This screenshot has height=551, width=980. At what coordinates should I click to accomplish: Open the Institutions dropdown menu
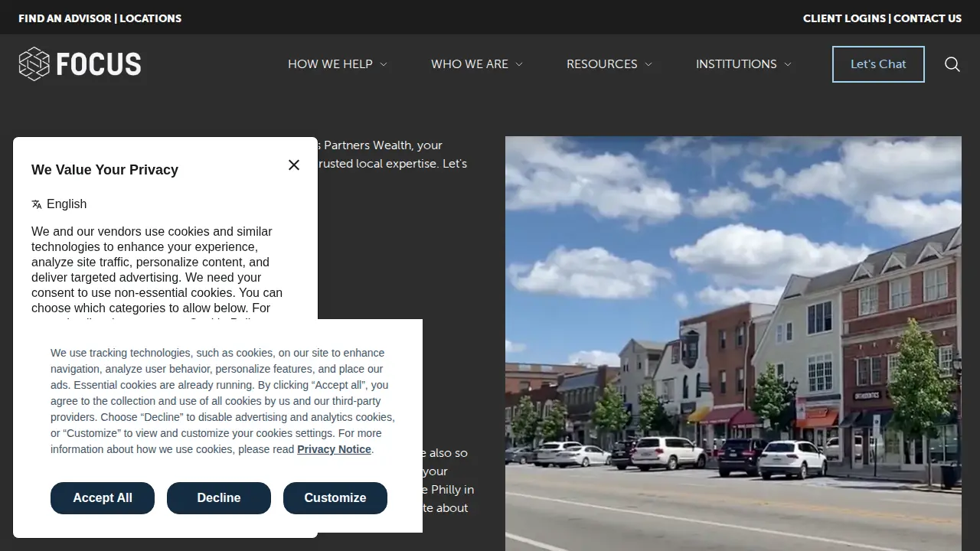[x=743, y=64]
